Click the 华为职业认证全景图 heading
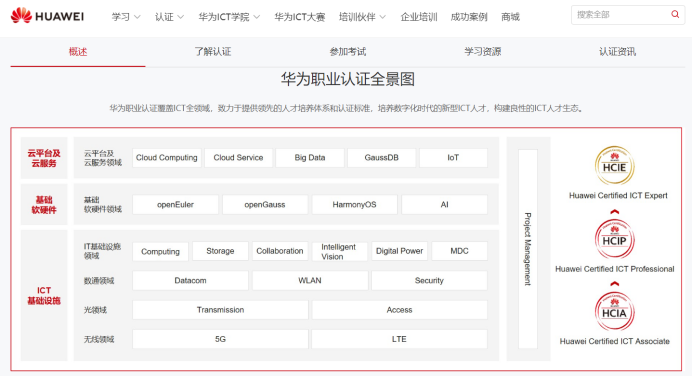 point(348,79)
